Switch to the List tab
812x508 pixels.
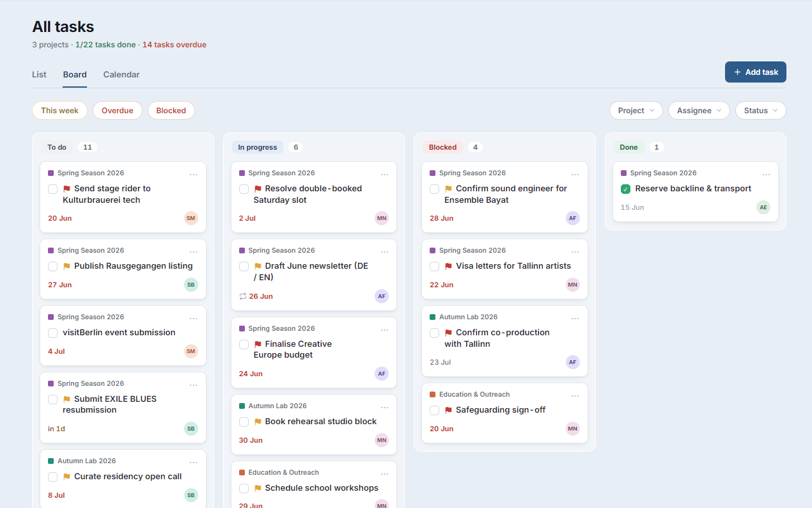39,74
